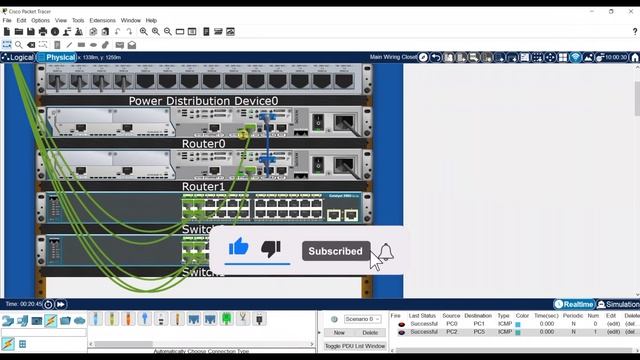
Task: Pick the Place Note tool
Action: tap(57, 45)
